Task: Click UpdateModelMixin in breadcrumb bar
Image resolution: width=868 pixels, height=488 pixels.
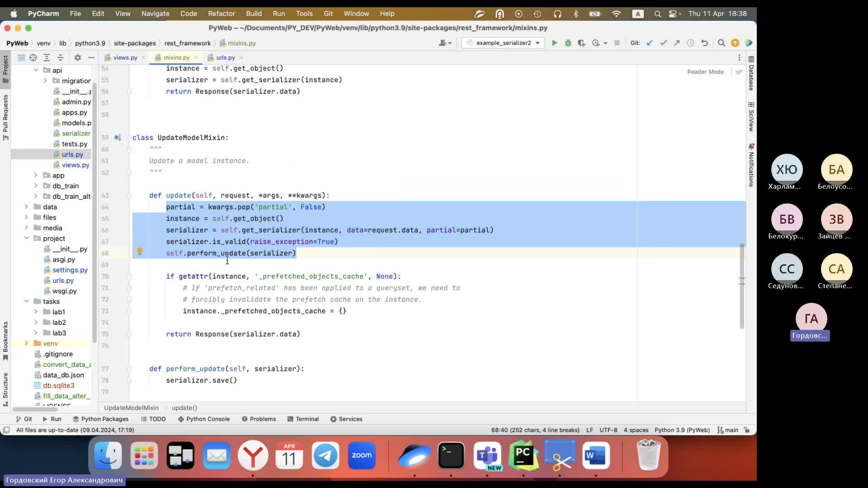Action: [x=131, y=408]
